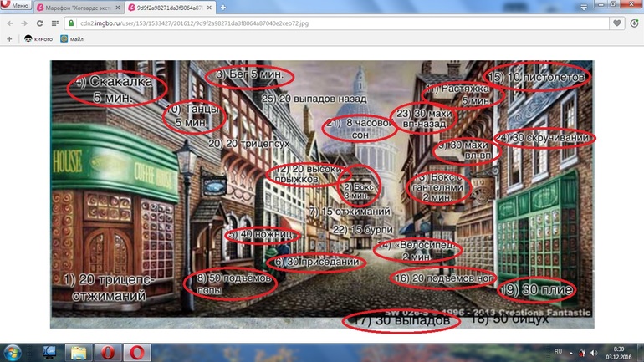Viewport: 644px width, 362px height.
Task: Open the Speed Dial start page grid icon
Action: tap(54, 23)
